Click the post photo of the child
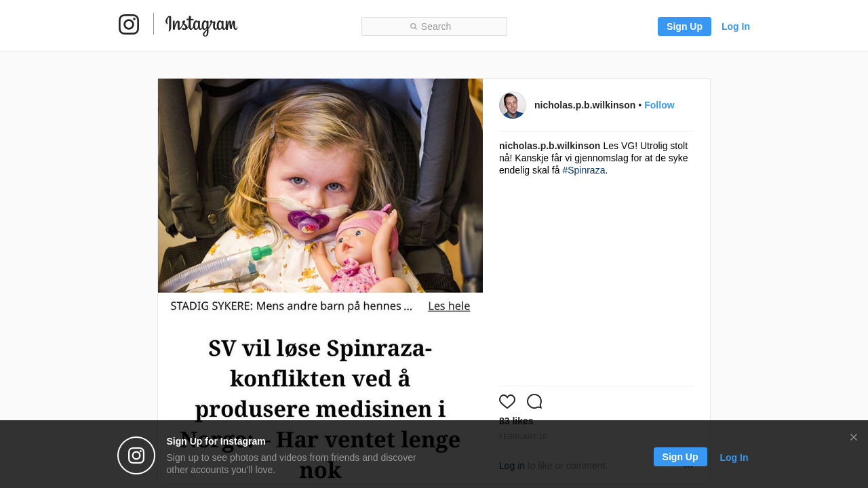The image size is (868, 488). pos(320,186)
